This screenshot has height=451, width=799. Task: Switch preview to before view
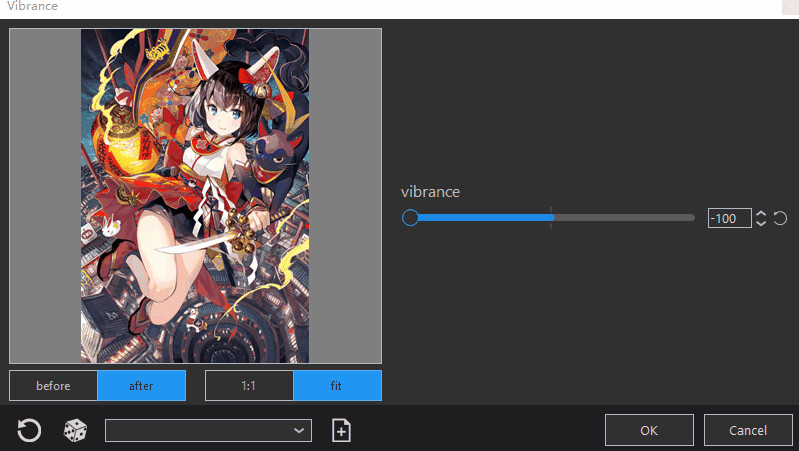(x=53, y=386)
